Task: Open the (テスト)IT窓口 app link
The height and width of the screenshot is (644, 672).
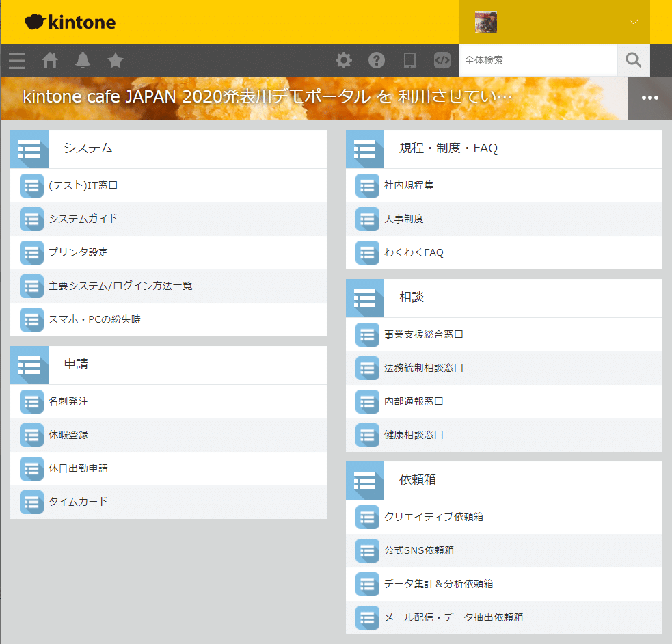Action: (83, 185)
